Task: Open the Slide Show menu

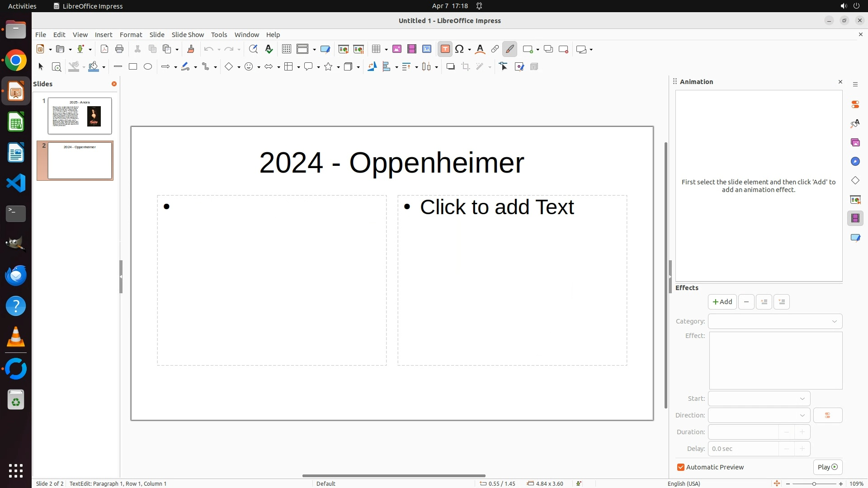Action: [188, 35]
